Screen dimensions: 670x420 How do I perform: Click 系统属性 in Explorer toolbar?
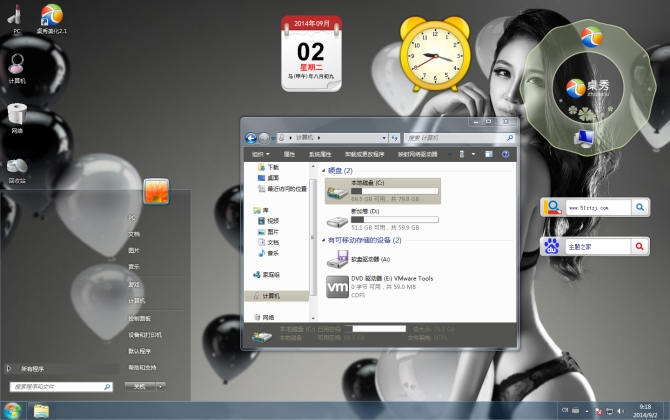coord(320,154)
